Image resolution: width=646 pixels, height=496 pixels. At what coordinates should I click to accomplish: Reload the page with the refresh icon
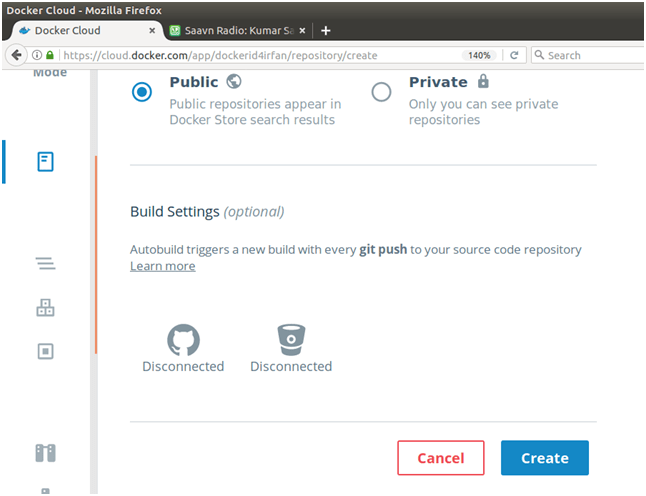point(514,55)
